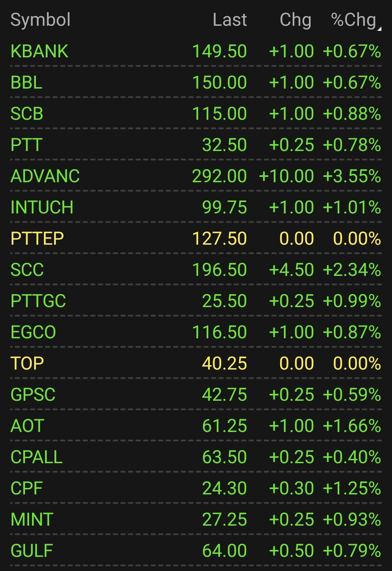The image size is (392, 571).
Task: Select the CPALL symbol
Action: pyautogui.click(x=37, y=457)
